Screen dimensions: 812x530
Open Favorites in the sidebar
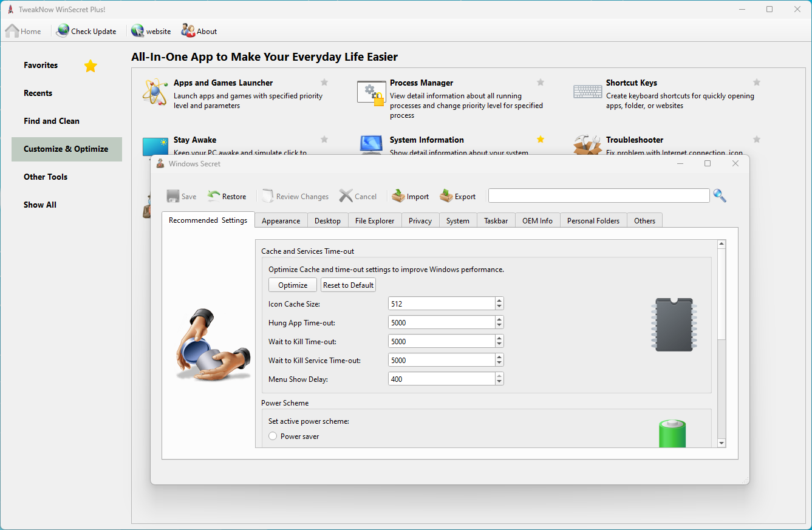[41, 65]
